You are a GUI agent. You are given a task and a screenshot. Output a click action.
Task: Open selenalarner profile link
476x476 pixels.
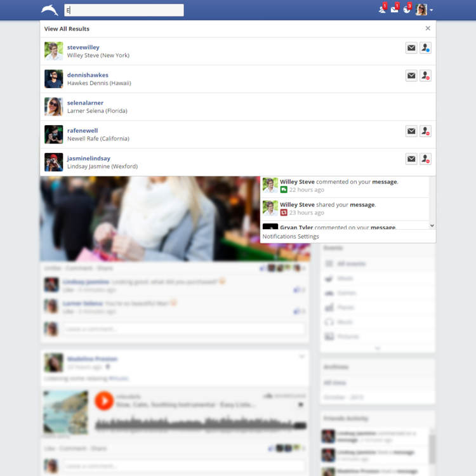pos(85,103)
